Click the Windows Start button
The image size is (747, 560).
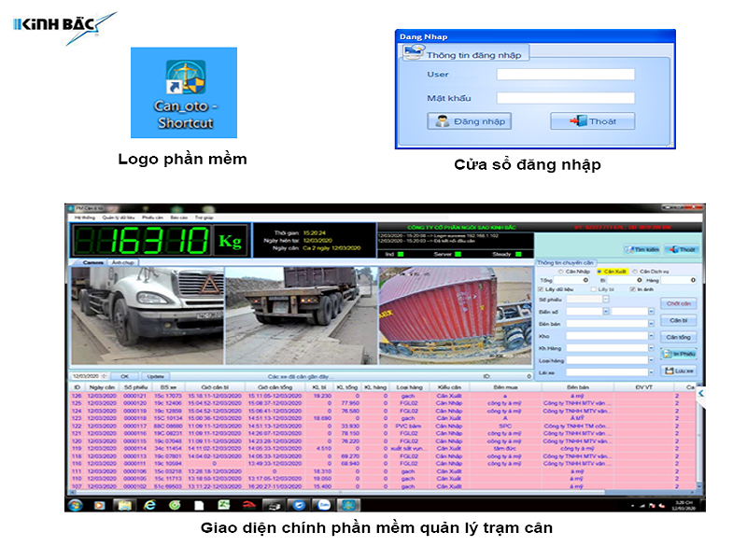[x=75, y=505]
